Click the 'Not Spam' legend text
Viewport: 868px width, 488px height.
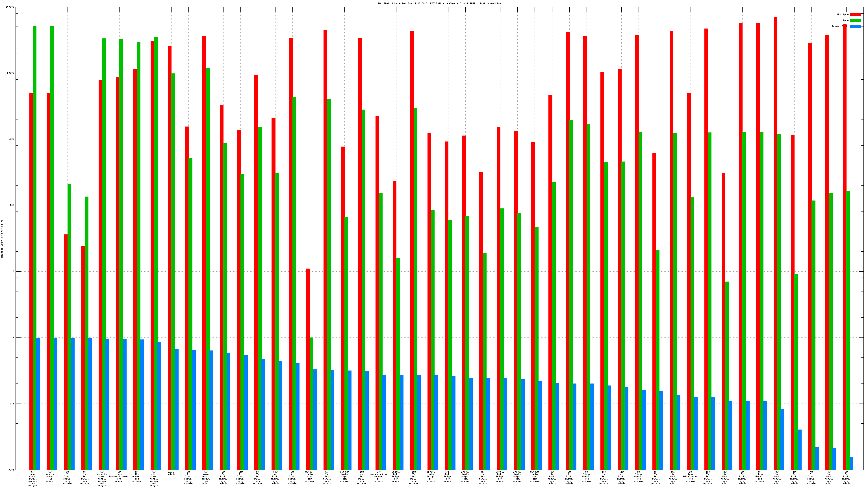[x=843, y=14]
